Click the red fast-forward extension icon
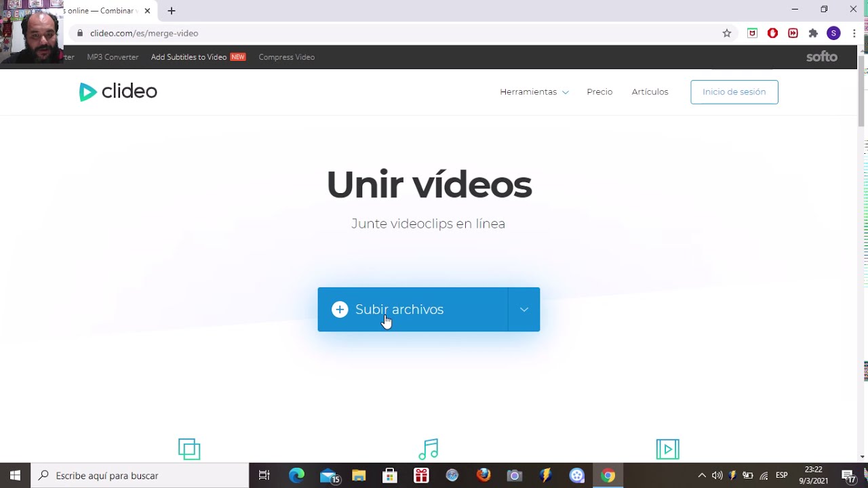Viewport: 868px width, 488px height. coord(793,33)
